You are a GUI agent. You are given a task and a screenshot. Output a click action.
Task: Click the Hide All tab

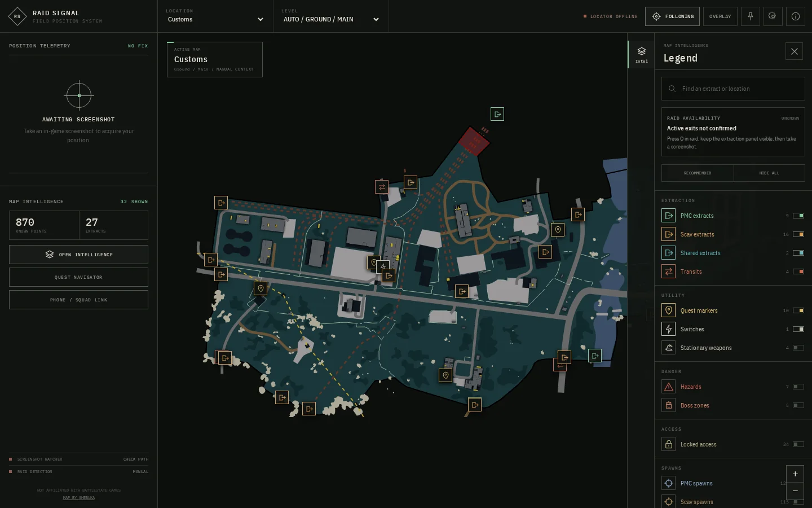point(769,173)
